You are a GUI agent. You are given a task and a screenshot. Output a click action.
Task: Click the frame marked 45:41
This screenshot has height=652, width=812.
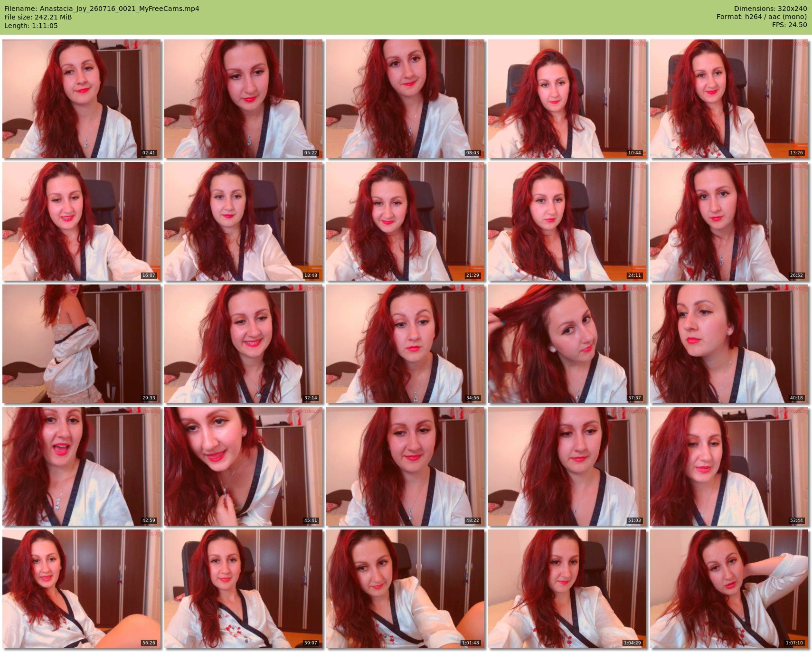244,466
